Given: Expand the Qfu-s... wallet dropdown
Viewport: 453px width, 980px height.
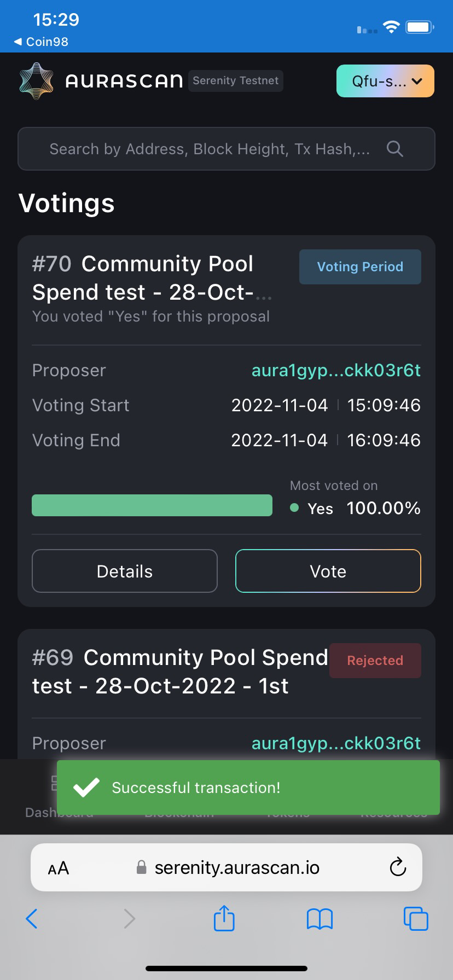Looking at the screenshot, I should pos(385,81).
